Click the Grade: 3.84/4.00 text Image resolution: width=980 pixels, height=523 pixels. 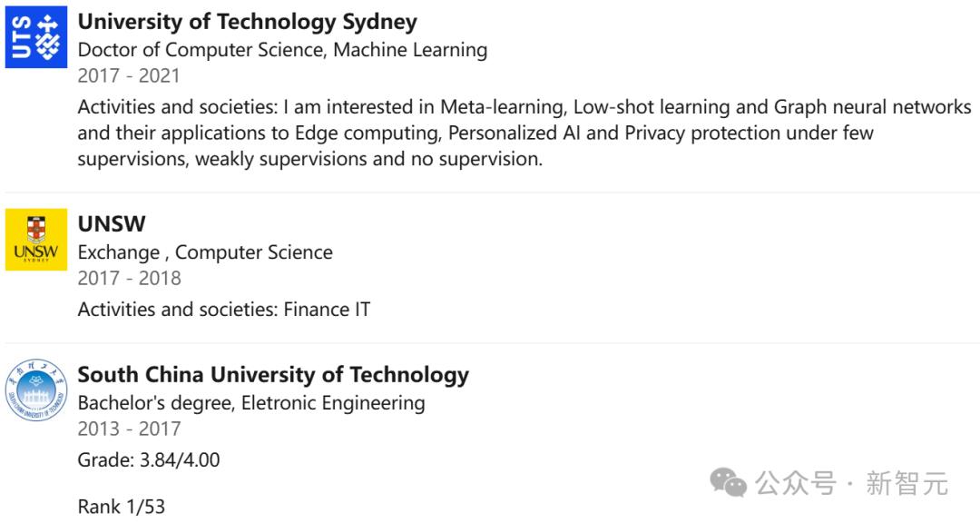click(x=149, y=459)
